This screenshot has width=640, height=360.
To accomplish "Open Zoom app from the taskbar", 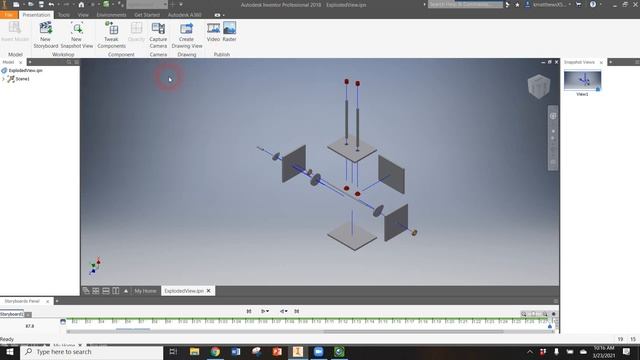I will pos(319,351).
